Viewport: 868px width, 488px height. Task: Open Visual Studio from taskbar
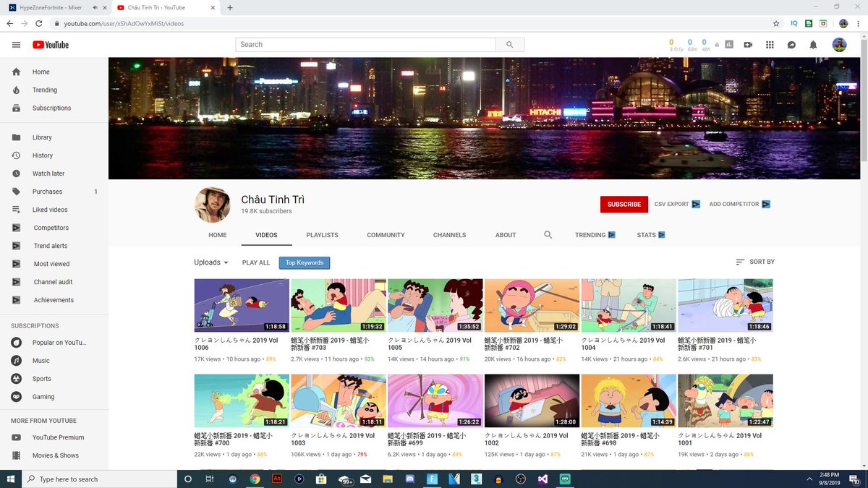click(543, 479)
